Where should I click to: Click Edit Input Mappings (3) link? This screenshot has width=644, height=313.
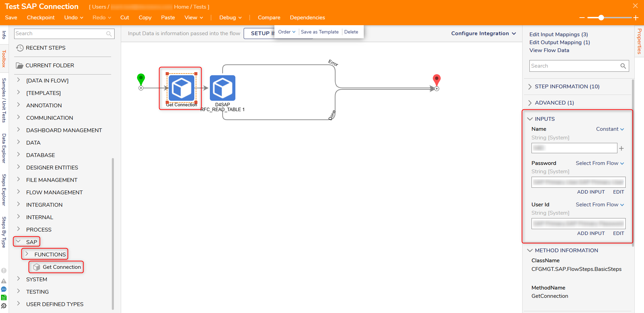558,35
